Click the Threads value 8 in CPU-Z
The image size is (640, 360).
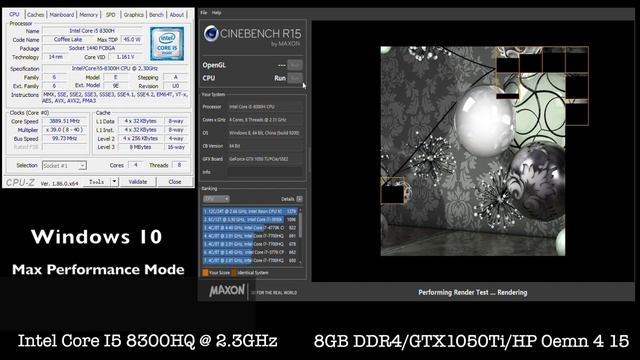click(x=179, y=165)
